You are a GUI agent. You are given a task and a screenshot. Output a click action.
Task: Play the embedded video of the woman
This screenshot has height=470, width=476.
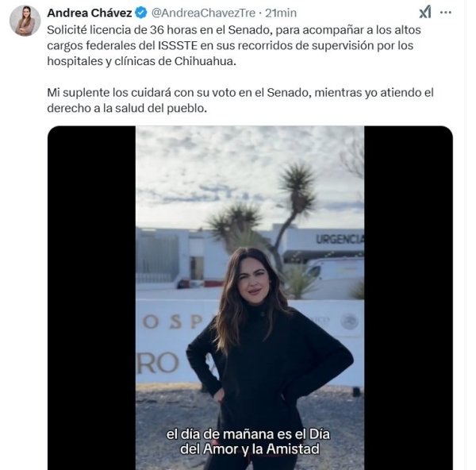pos(250,298)
